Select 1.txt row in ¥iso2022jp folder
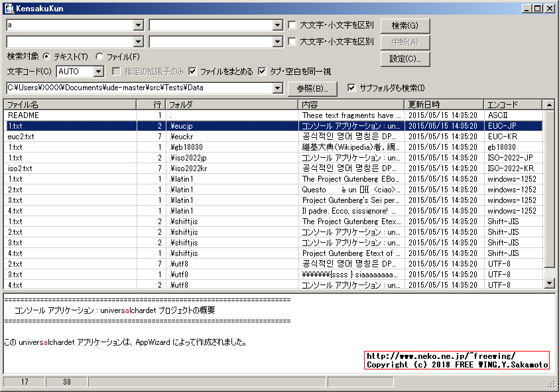The height and width of the screenshot is (392, 559). click(273, 158)
